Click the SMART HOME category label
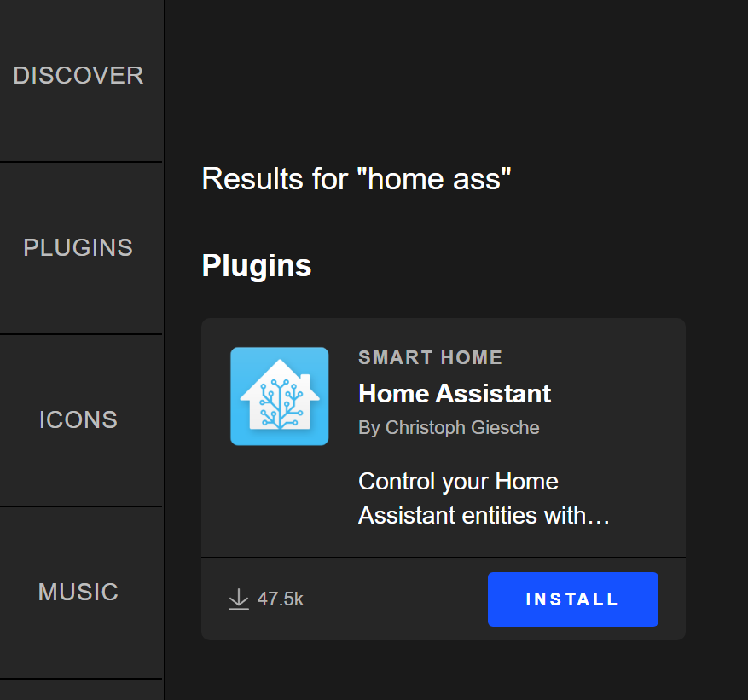The width and height of the screenshot is (748, 700). pyautogui.click(x=430, y=357)
